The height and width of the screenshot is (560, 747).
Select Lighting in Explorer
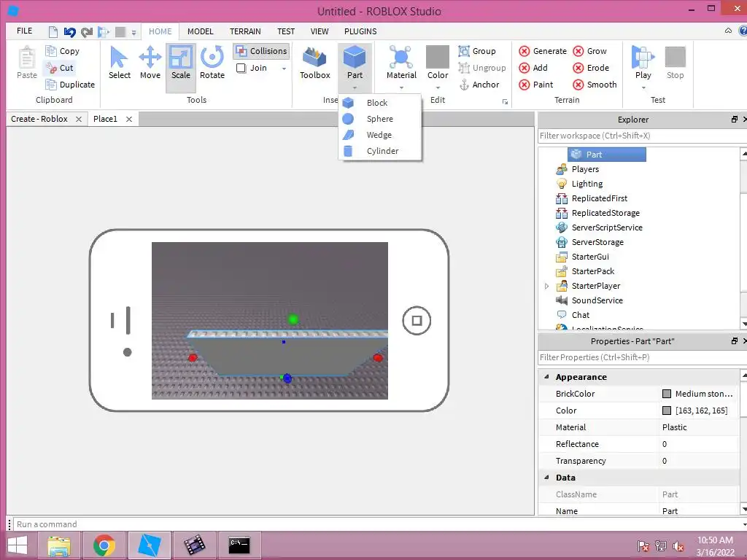[578, 184]
